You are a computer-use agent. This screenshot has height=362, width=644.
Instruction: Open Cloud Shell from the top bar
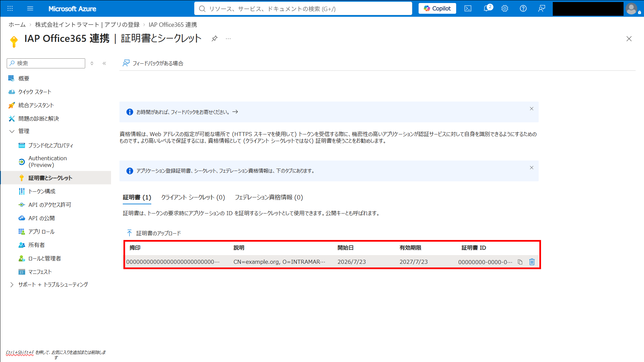click(x=468, y=8)
